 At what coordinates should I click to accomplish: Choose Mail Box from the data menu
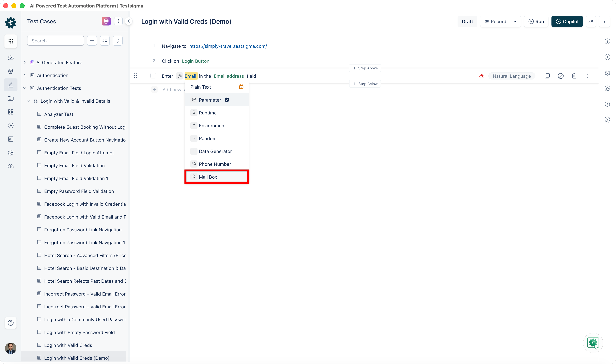click(208, 177)
